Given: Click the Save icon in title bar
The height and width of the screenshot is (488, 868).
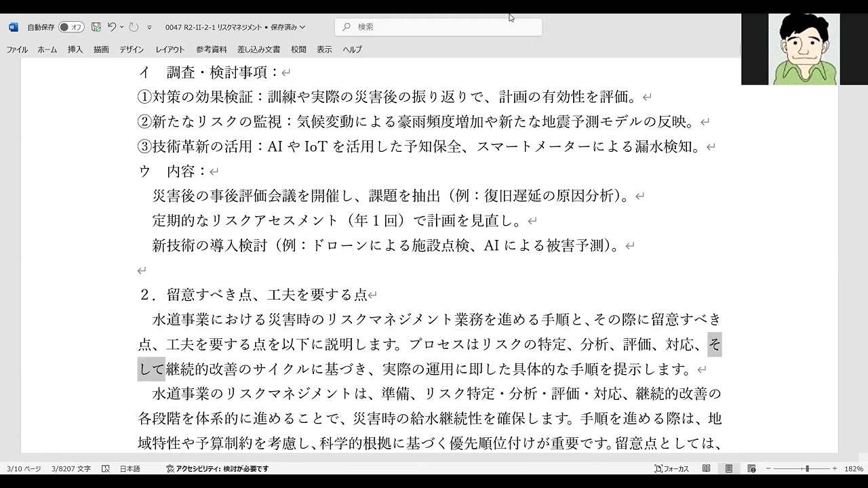Looking at the screenshot, I should [96, 27].
